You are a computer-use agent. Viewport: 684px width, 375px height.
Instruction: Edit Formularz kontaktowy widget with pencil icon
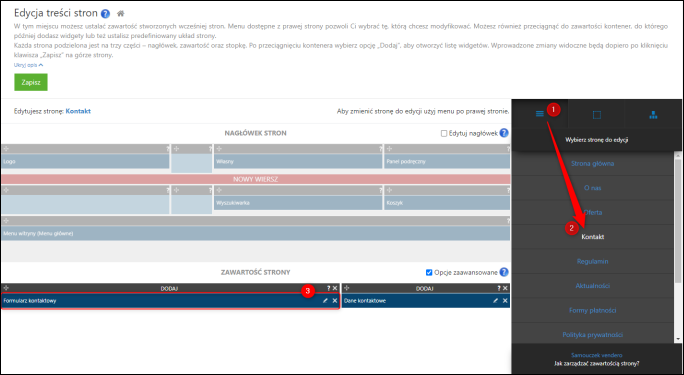point(325,300)
